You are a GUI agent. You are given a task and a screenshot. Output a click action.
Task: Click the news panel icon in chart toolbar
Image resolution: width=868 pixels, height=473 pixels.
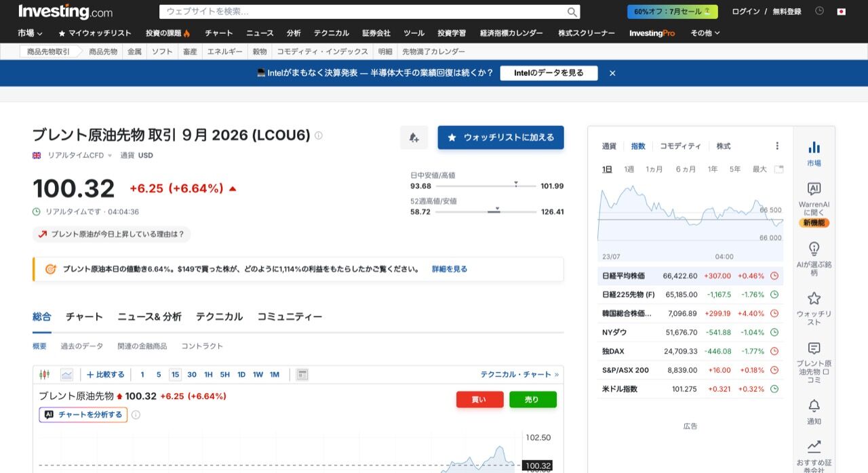coord(302,374)
